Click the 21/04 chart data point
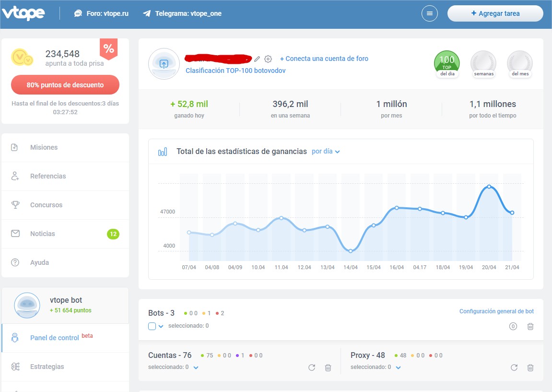 point(512,213)
